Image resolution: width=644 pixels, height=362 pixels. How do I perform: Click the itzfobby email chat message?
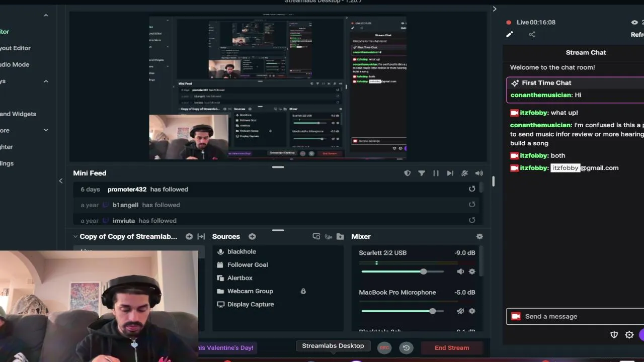click(x=565, y=168)
